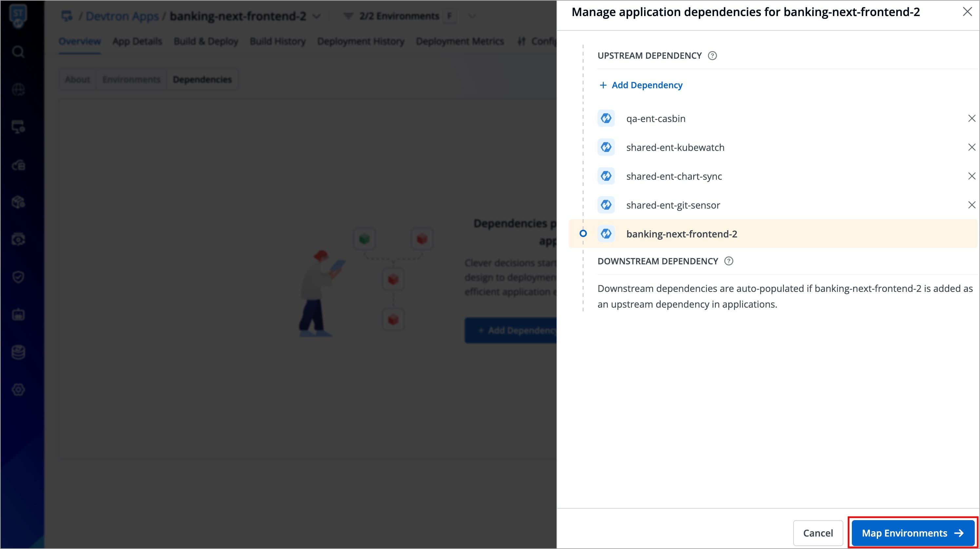Screen dimensions: 980x549
Task: Remove shared-ent-kubewatch dependency with X icon
Action: pos(971,147)
